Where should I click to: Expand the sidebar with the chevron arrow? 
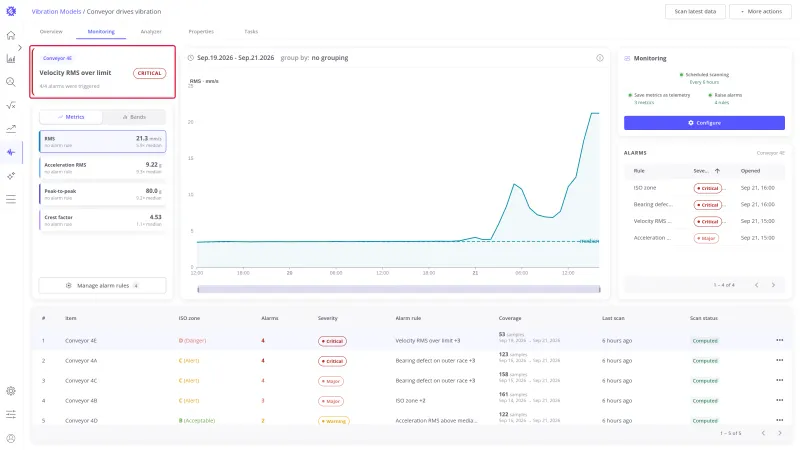(x=20, y=47)
